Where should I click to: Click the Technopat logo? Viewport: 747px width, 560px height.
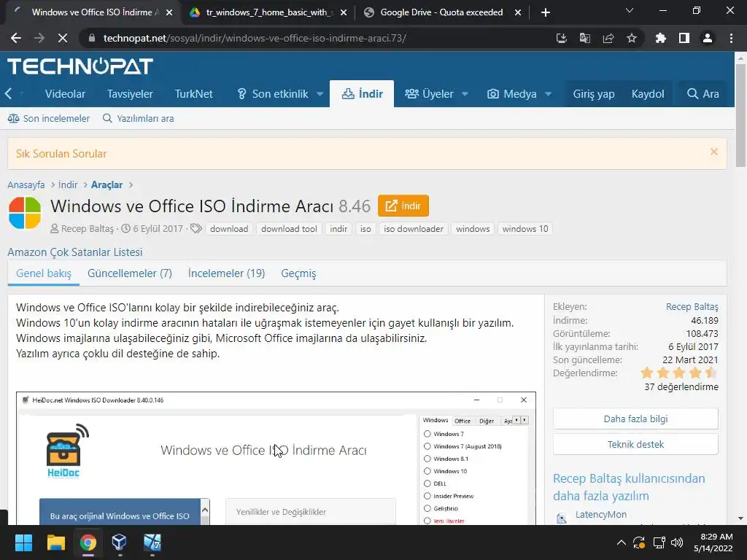[80, 66]
